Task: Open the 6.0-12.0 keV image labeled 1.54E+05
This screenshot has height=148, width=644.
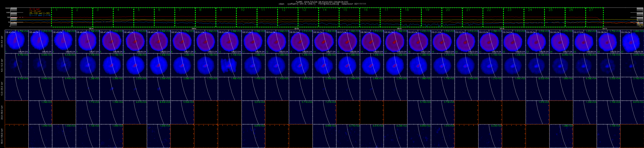Action: [372, 65]
